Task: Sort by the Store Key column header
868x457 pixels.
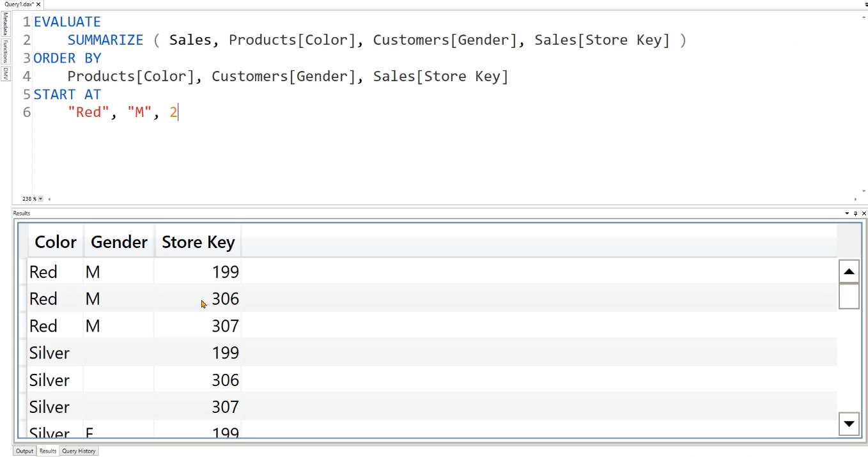Action: 198,242
